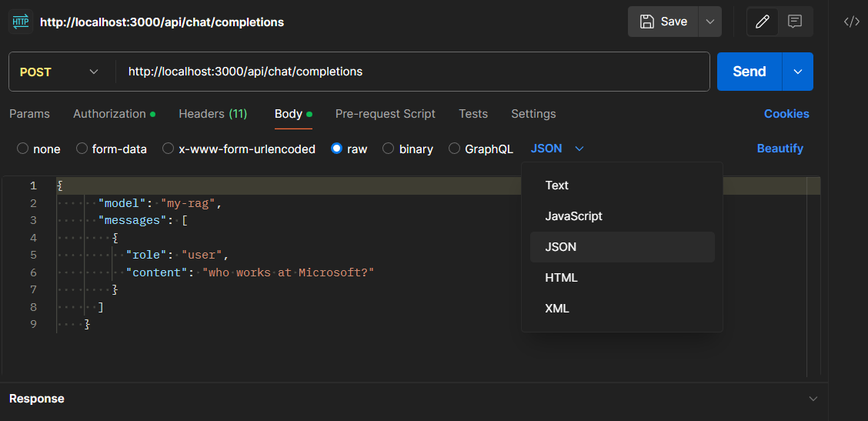Image resolution: width=868 pixels, height=421 pixels.
Task: Expand the Response panel chevron
Action: (813, 399)
